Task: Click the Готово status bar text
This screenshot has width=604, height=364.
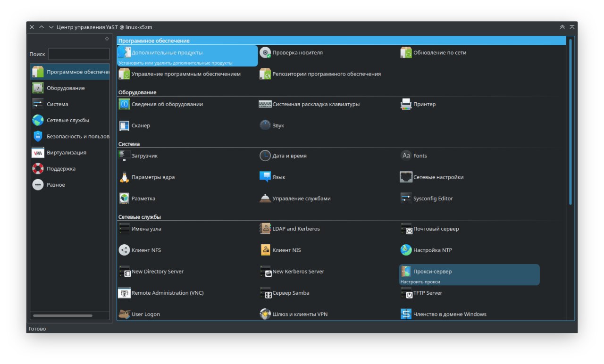Action: (x=37, y=329)
